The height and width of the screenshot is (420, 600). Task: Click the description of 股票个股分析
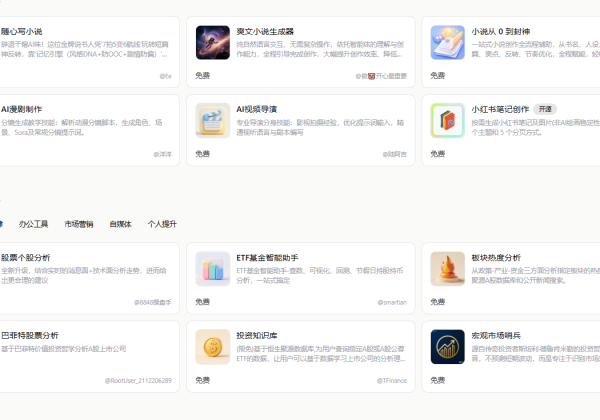point(83,275)
